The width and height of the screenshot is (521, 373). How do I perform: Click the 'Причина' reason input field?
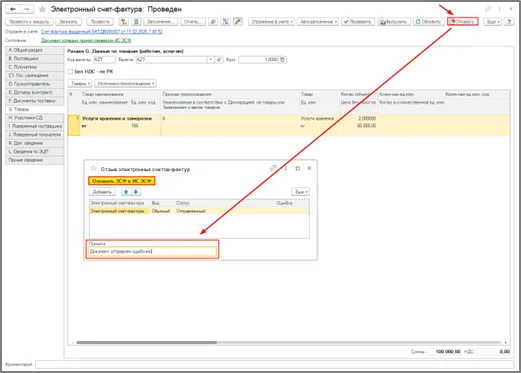tap(153, 252)
